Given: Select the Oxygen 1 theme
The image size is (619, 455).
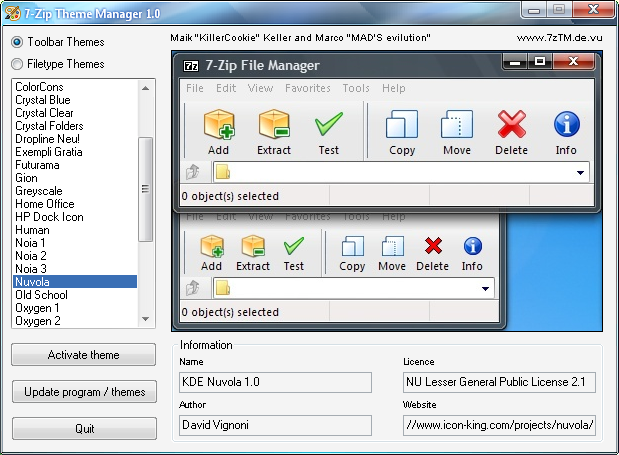Looking at the screenshot, I should [75, 308].
